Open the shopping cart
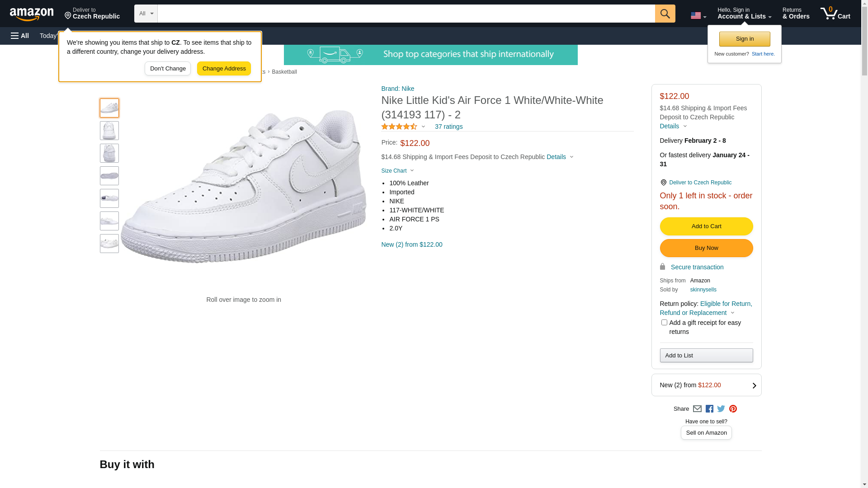The image size is (868, 488). [x=835, y=14]
